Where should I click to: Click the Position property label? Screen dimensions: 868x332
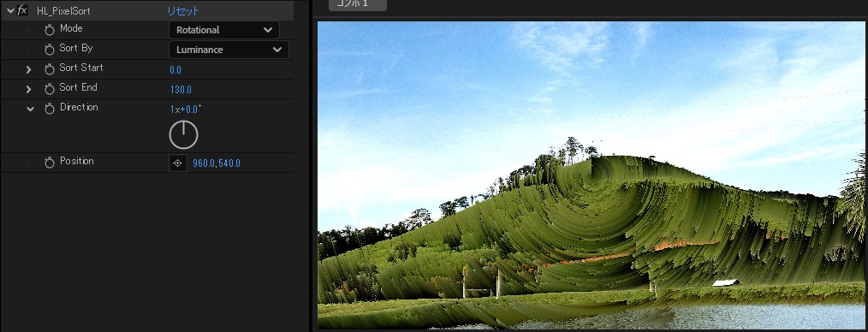click(76, 161)
